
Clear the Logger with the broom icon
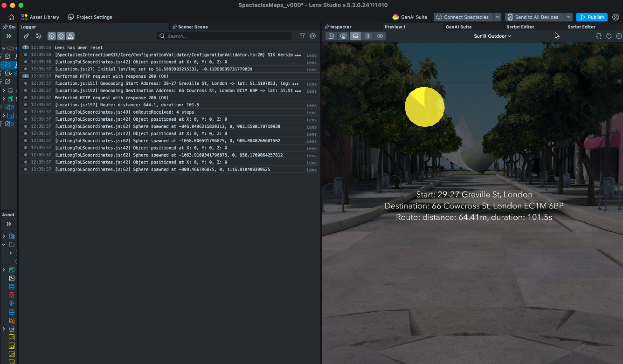click(x=27, y=36)
